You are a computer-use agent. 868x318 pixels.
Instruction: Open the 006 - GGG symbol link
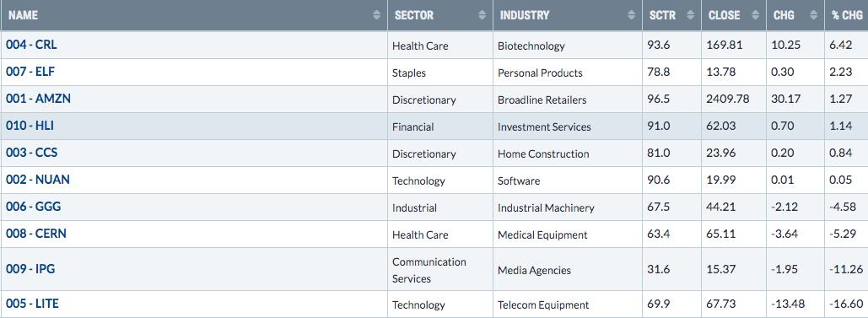33,208
